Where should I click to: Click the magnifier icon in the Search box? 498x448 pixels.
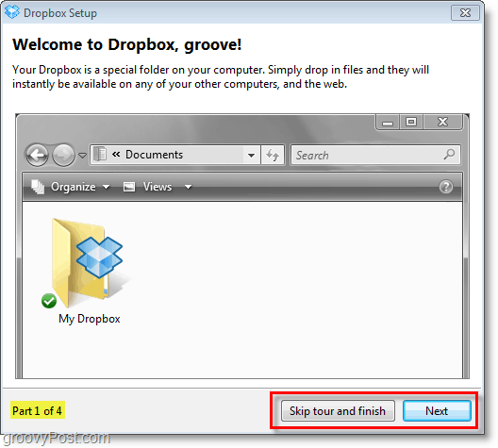tap(449, 155)
